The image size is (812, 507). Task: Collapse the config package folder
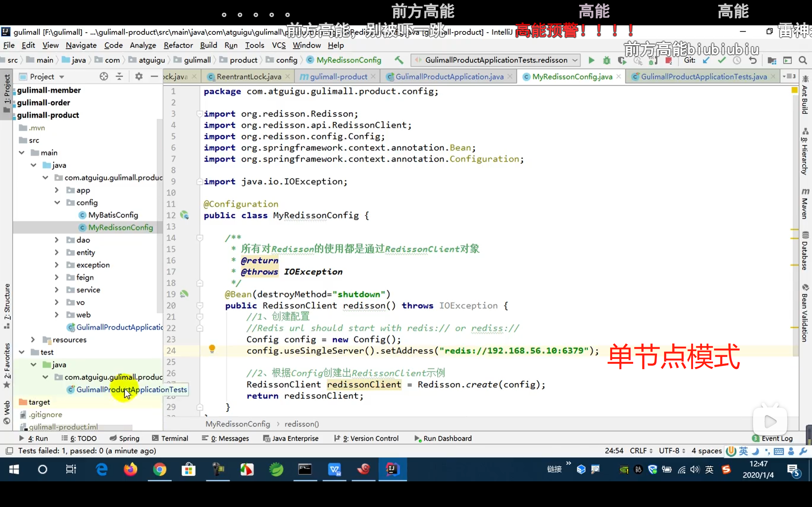coord(57,202)
